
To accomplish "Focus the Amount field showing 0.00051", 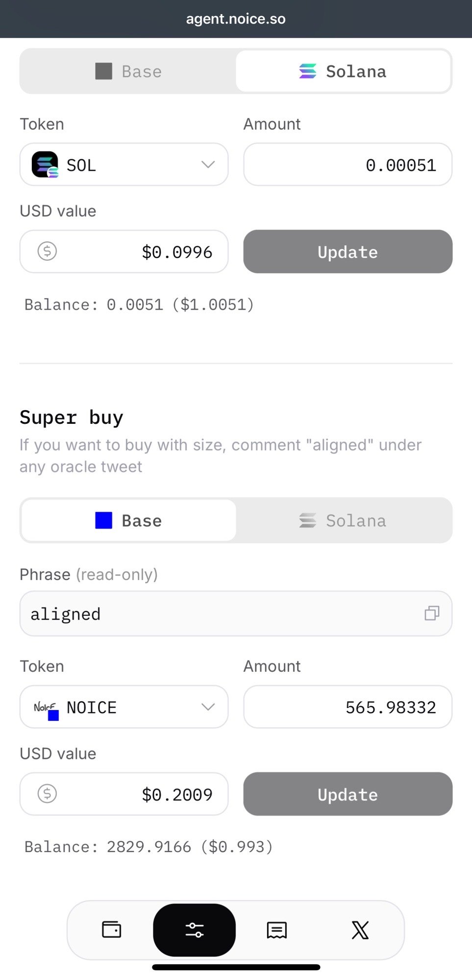I will tap(348, 165).
